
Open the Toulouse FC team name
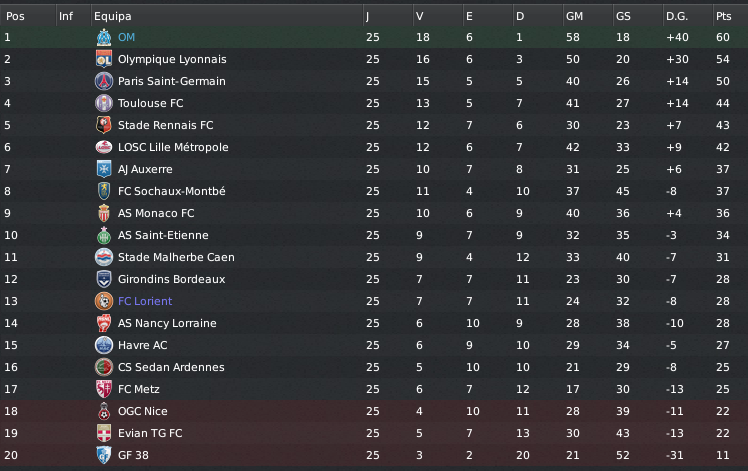(150, 103)
